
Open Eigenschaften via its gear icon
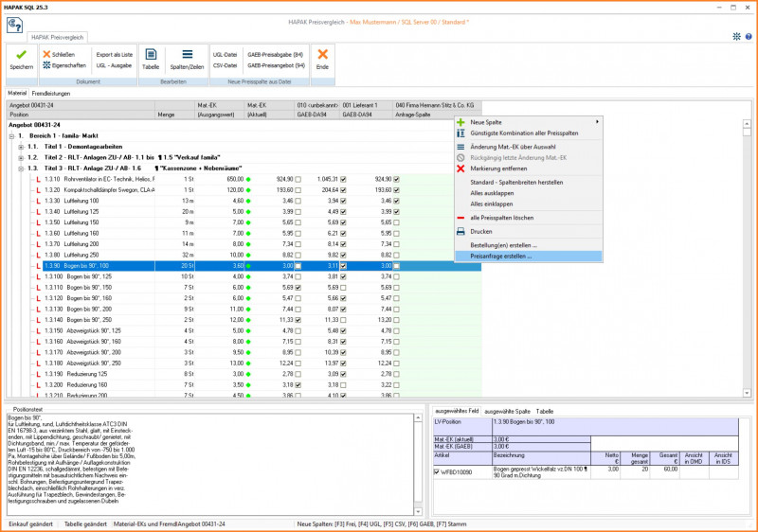[x=46, y=65]
